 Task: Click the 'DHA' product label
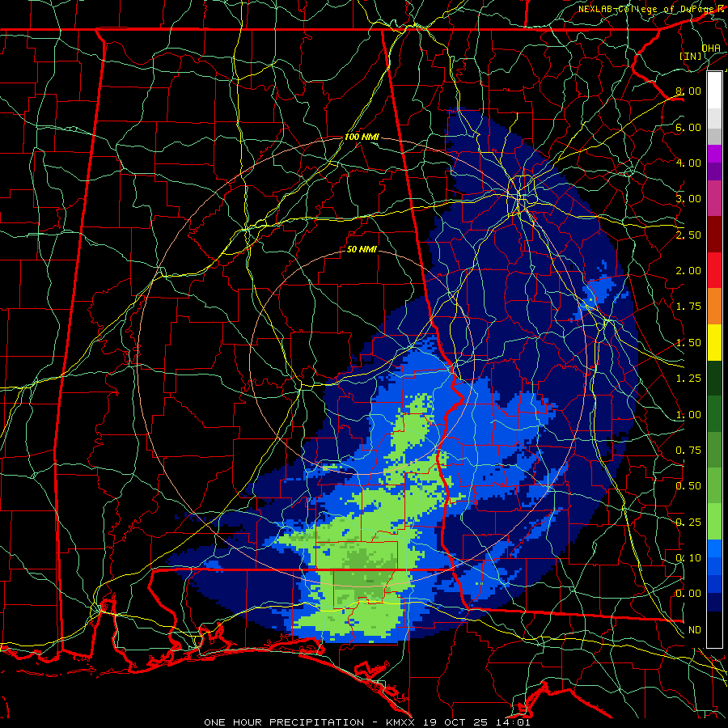711,48
